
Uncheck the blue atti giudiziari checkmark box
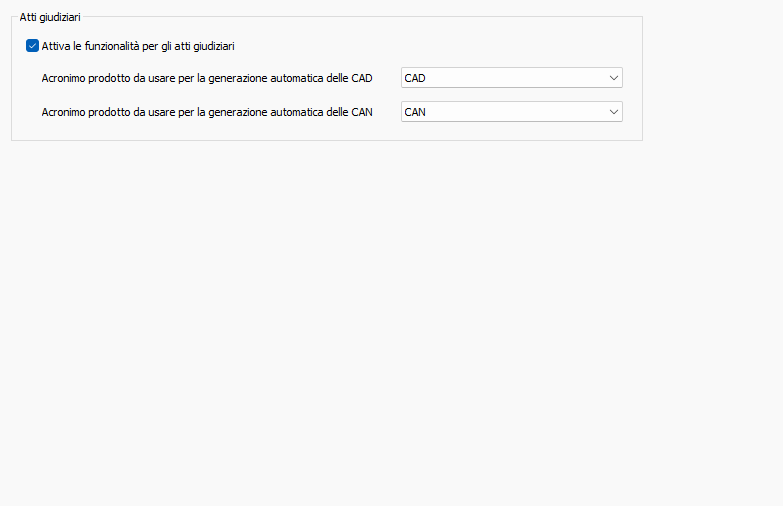coord(32,46)
